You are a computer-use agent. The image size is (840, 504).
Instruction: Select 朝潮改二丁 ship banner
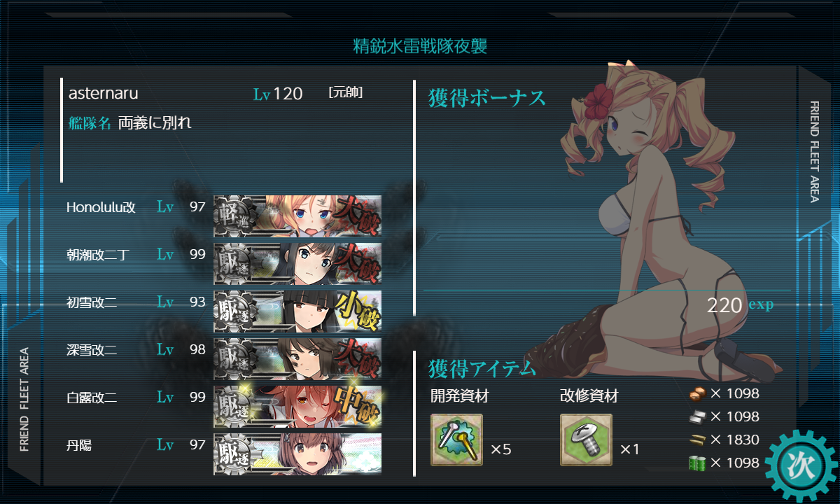[x=297, y=264]
